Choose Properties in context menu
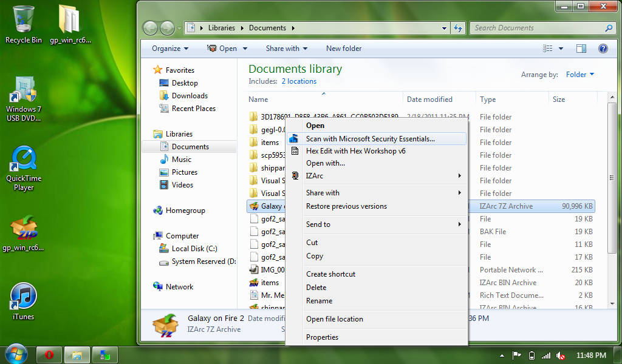The image size is (622, 364). click(x=376, y=337)
